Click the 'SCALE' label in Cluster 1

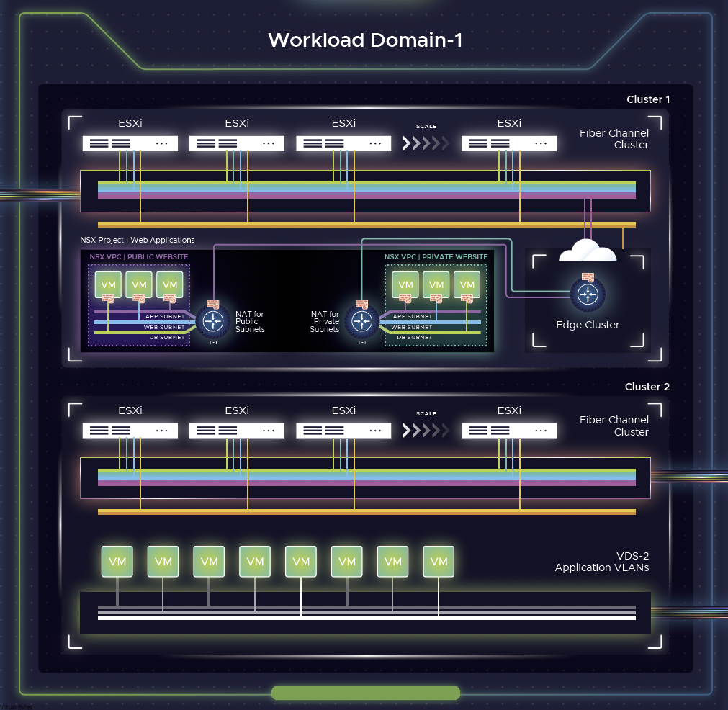coord(426,126)
